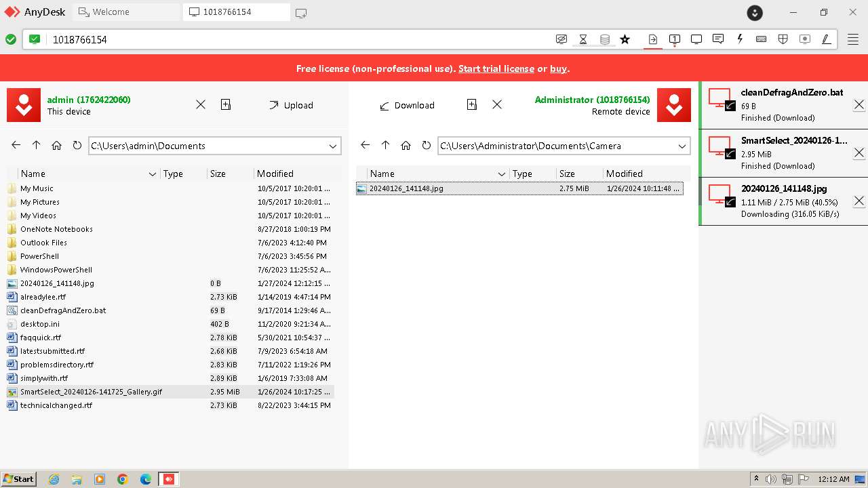868x488 pixels.
Task: Open the Start trial license link
Action: click(x=496, y=68)
